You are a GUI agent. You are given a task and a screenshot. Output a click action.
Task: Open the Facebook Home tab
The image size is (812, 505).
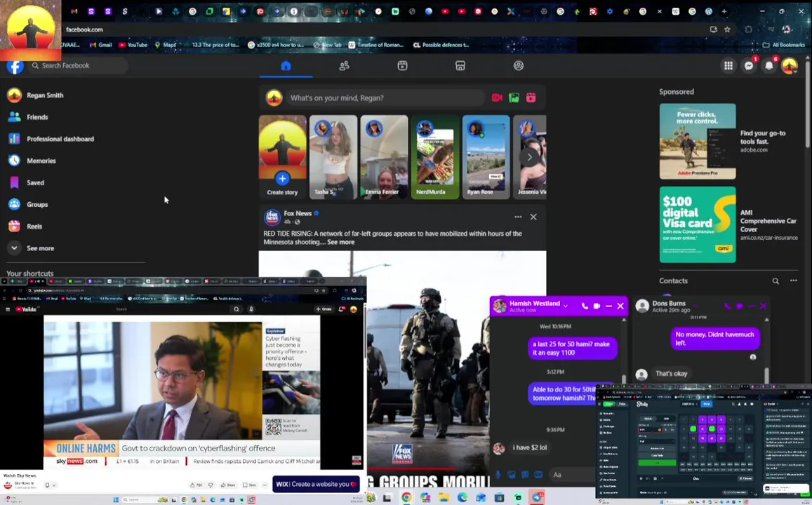(286, 66)
